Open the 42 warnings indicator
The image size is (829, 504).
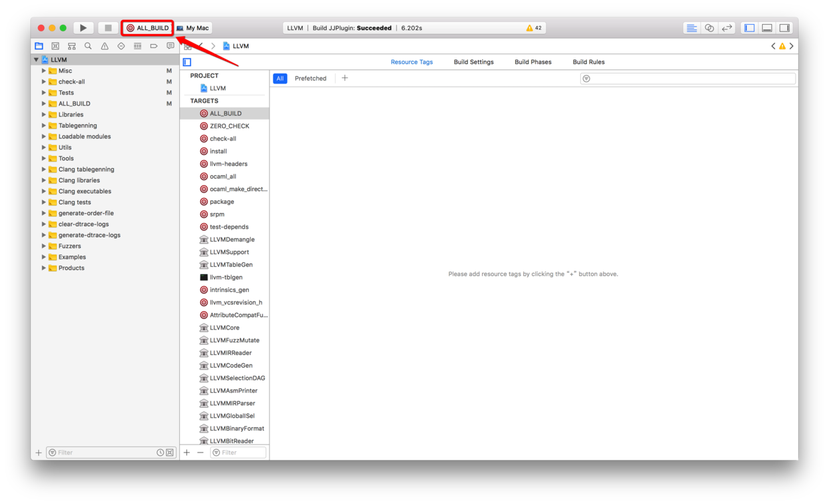(x=534, y=28)
